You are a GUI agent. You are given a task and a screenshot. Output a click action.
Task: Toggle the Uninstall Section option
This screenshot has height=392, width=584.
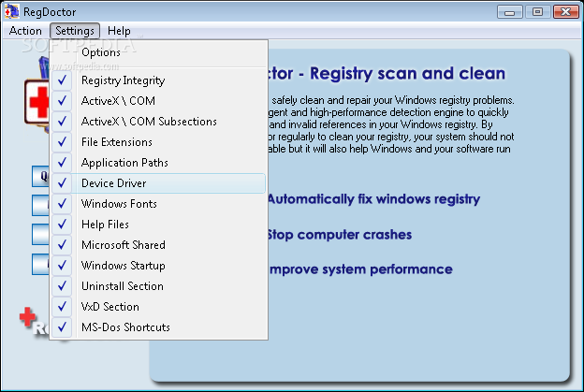[159, 286]
